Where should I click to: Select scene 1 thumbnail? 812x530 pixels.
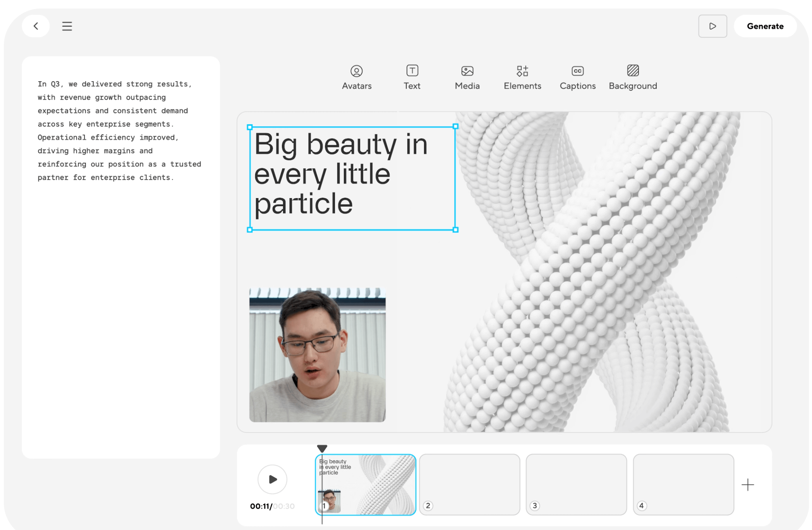372,484
